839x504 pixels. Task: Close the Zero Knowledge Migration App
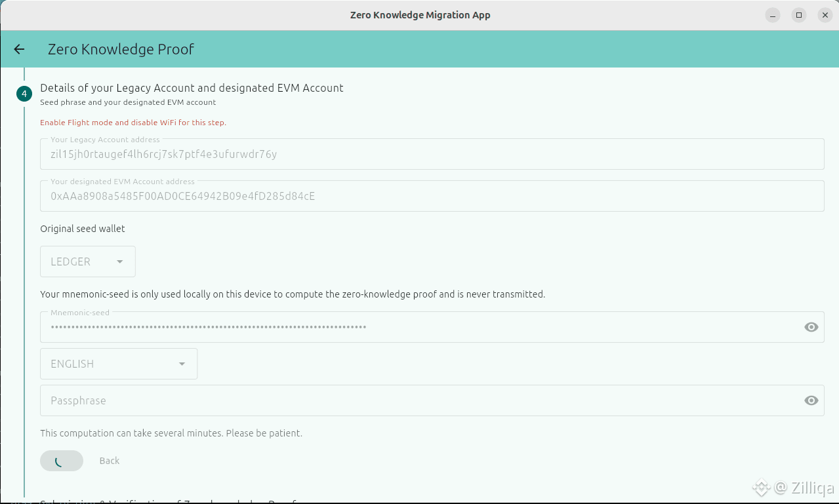825,15
